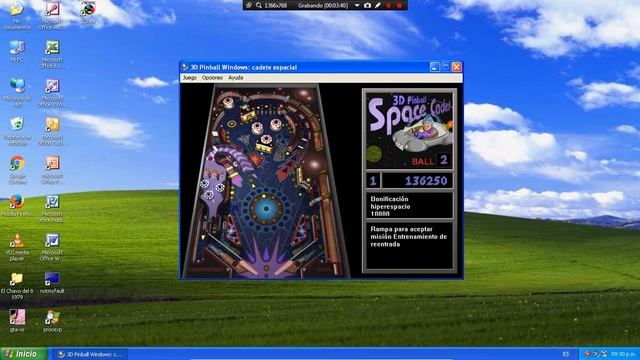
Task: Launch the notmyfault shortcut
Action: [x=52, y=283]
